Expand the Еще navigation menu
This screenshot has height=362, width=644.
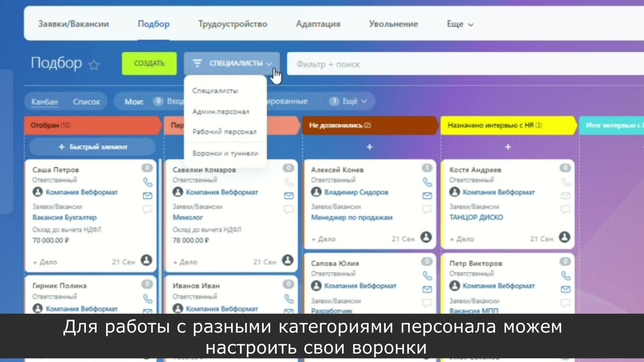pos(460,24)
